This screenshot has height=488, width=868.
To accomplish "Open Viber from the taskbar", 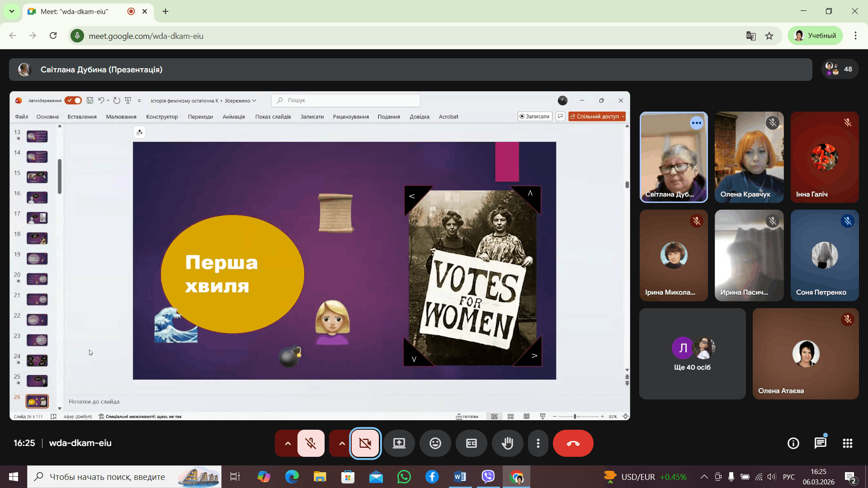I will (488, 477).
